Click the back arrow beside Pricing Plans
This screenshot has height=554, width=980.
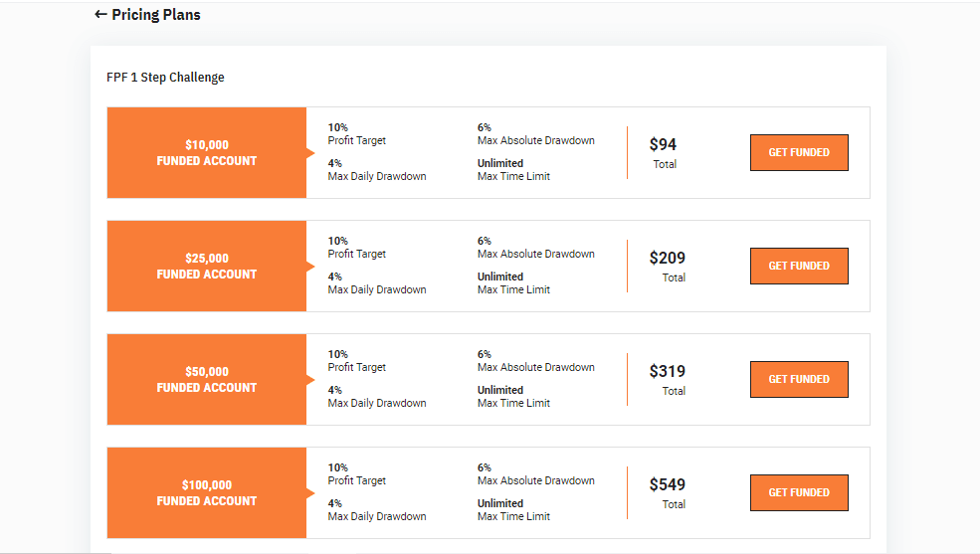100,14
